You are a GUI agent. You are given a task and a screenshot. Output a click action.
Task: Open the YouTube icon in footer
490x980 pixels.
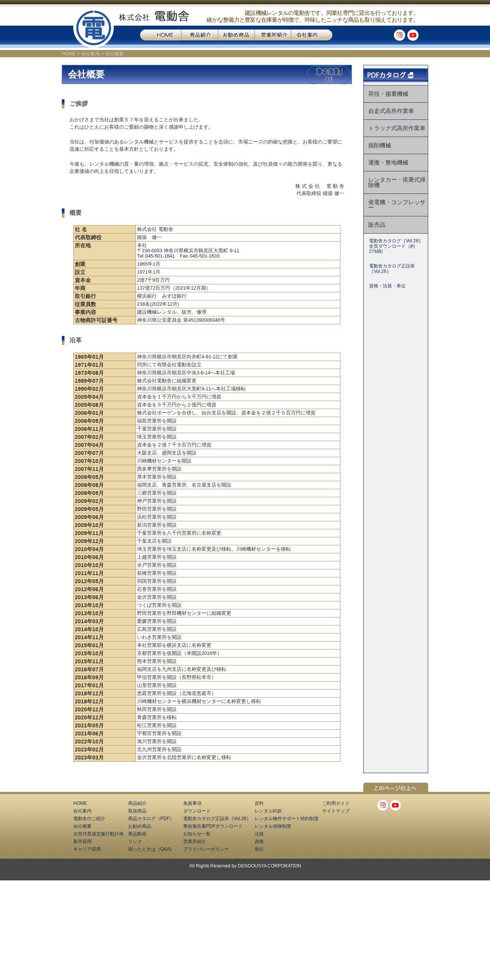395,805
